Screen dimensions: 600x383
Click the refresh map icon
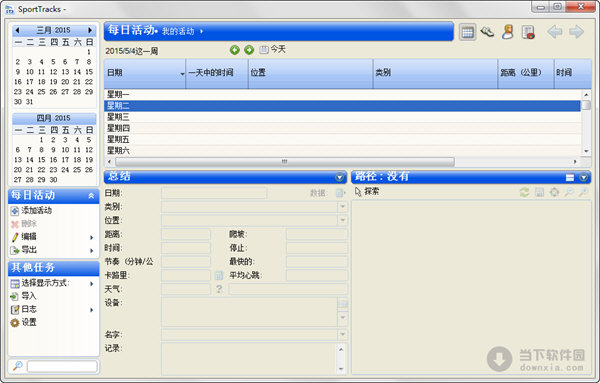click(x=524, y=192)
